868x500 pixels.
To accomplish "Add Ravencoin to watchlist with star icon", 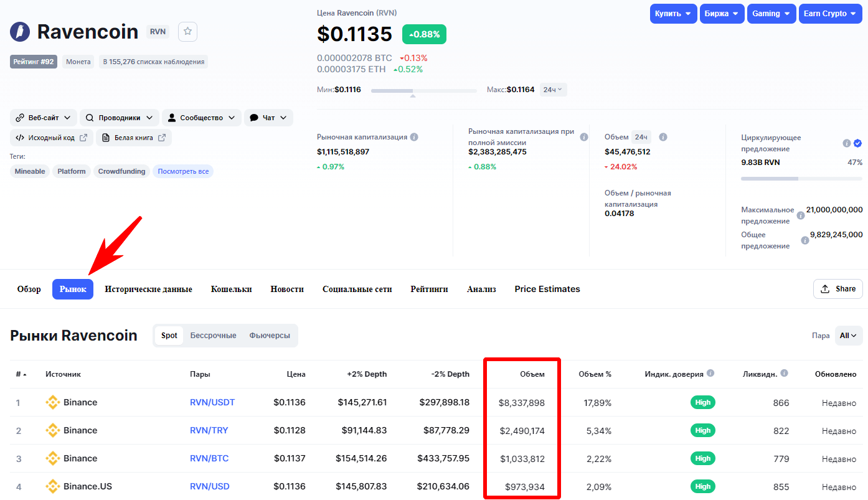I will 187,32.
